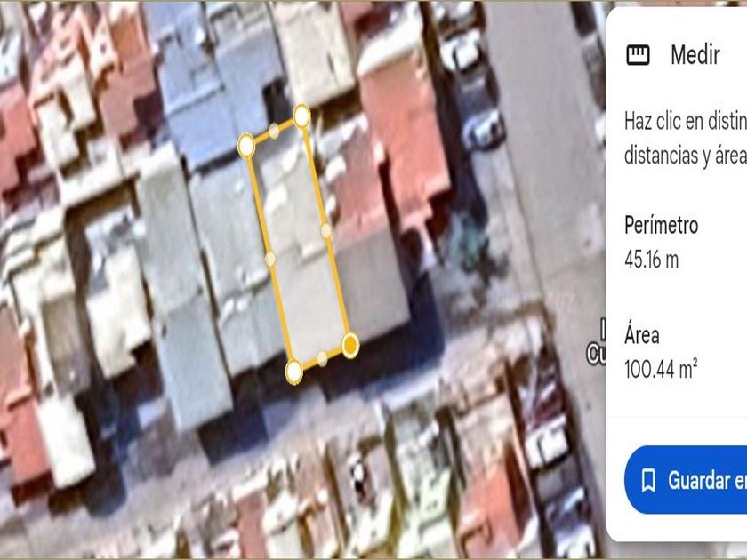Click the Guardar blue button
The width and height of the screenshot is (747, 560).
[x=686, y=480]
